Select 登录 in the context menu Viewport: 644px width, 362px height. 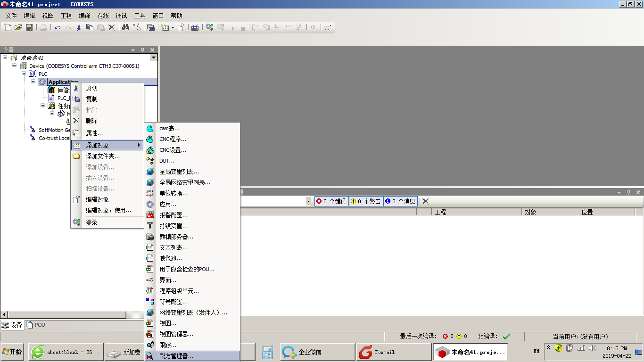coord(107,222)
